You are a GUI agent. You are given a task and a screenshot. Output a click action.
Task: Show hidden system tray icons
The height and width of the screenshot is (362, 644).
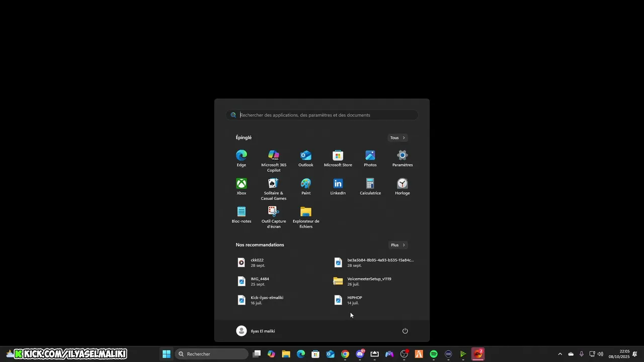click(x=560, y=354)
